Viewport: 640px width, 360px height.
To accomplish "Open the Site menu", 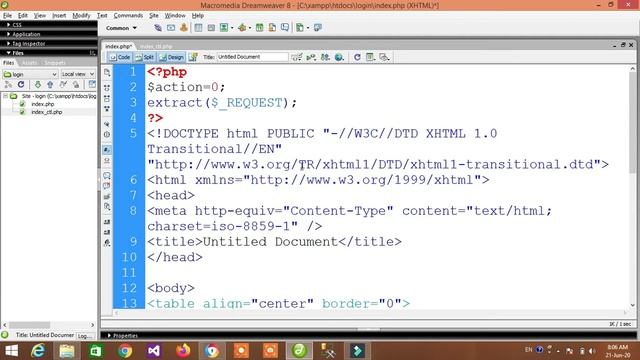I will [x=154, y=16].
